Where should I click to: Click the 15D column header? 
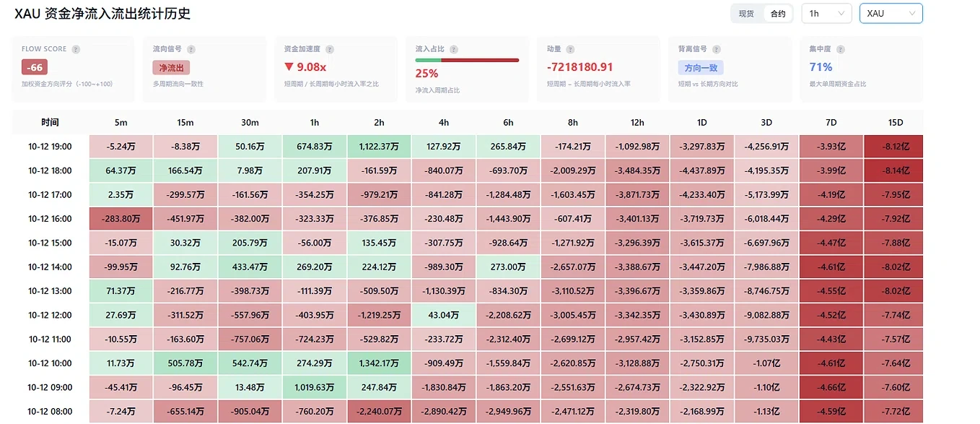point(895,122)
